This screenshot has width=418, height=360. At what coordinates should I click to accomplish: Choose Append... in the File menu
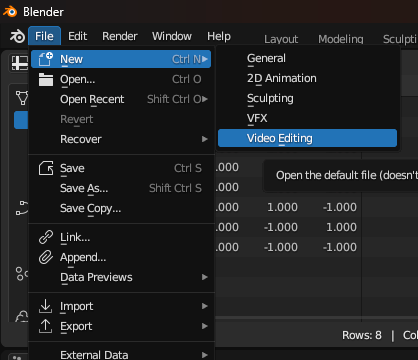tap(121, 257)
